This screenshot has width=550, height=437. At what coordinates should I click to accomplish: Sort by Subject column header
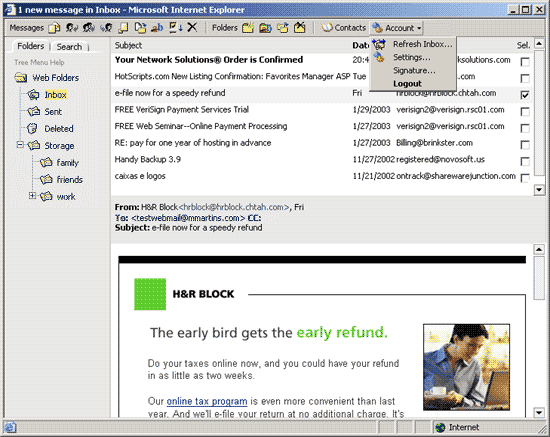click(x=128, y=45)
